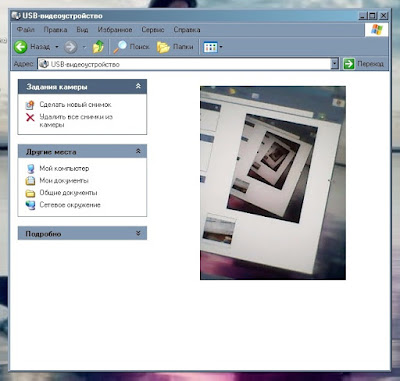Viewport: 400px width, 381px height.
Task: Open the address bar dropdown arrow
Action: click(335, 64)
